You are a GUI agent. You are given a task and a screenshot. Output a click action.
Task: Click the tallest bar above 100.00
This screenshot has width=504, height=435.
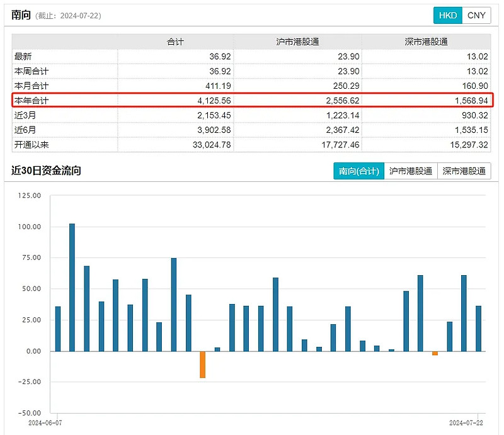(72, 288)
